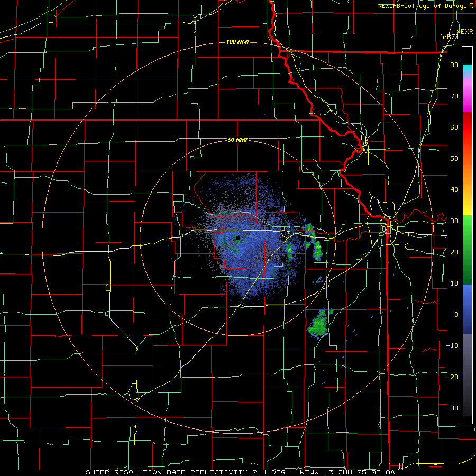Click the black radar site dot
476x476 pixels.
click(x=238, y=238)
